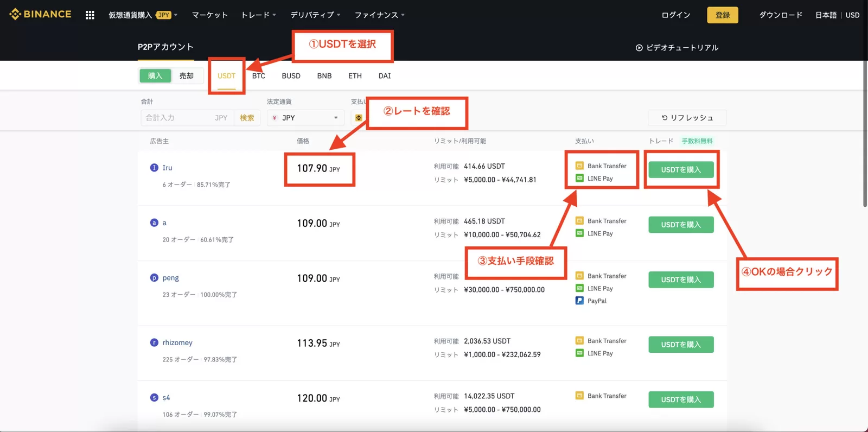Click peng advertiser avatar icon
Viewport: 868px width, 432px height.
click(x=154, y=278)
